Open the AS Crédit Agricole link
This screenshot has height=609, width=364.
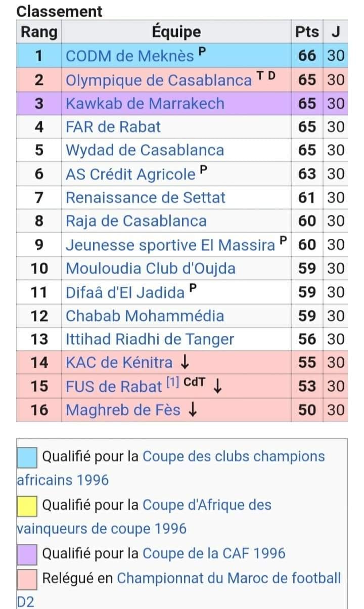coord(130,175)
